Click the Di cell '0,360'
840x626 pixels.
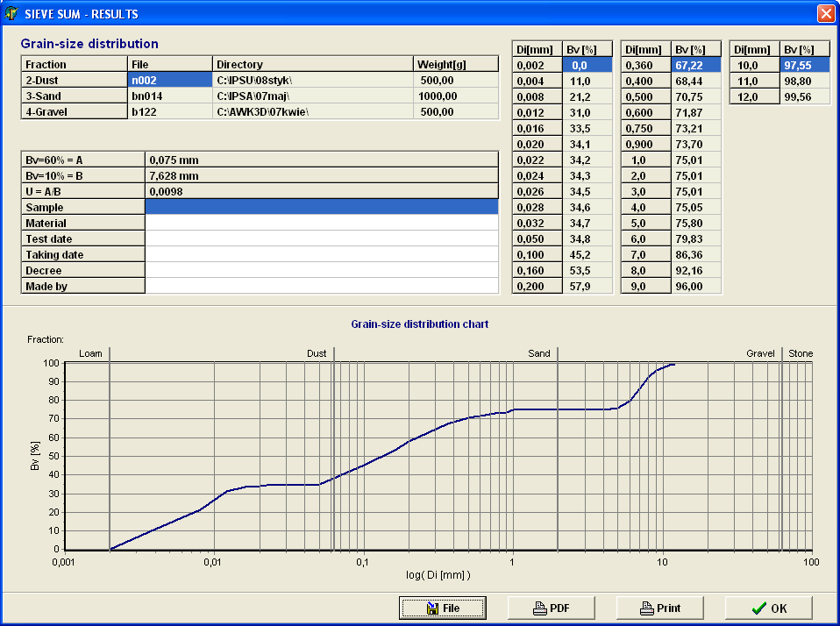pos(645,66)
